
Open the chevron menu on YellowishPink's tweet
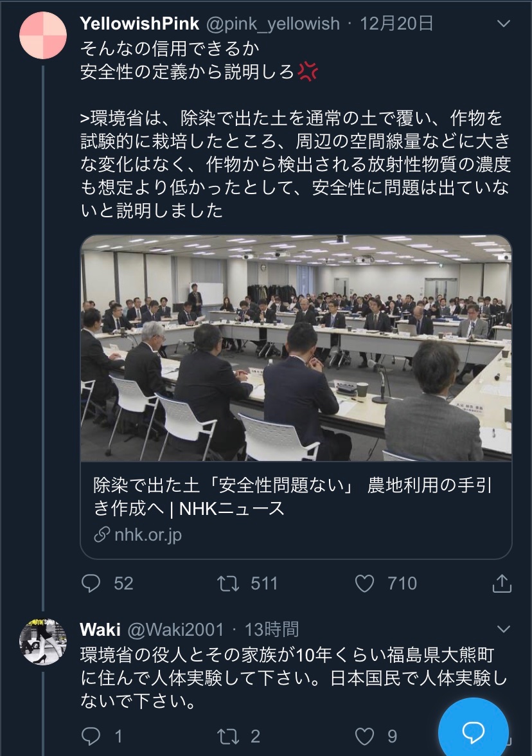pos(504,24)
